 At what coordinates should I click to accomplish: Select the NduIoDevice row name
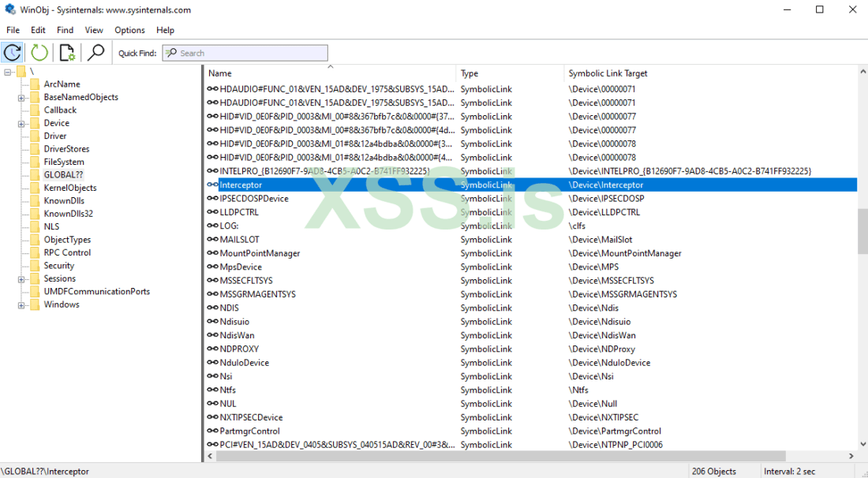click(244, 363)
